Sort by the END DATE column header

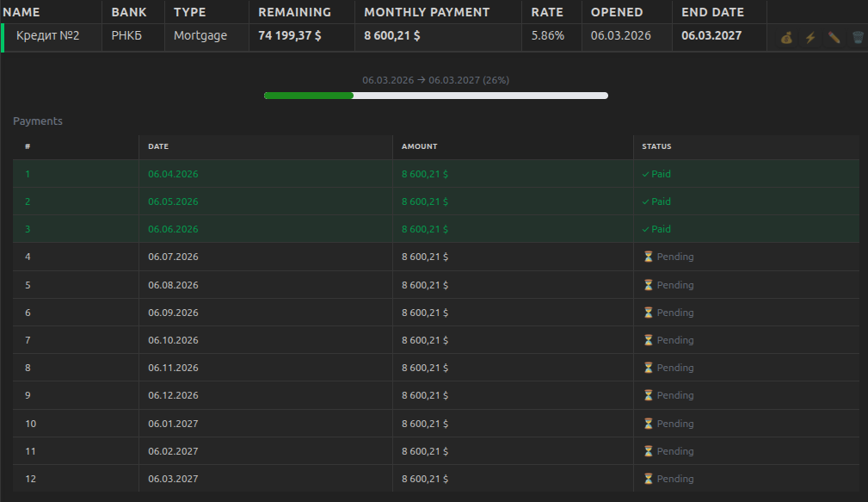tap(712, 12)
